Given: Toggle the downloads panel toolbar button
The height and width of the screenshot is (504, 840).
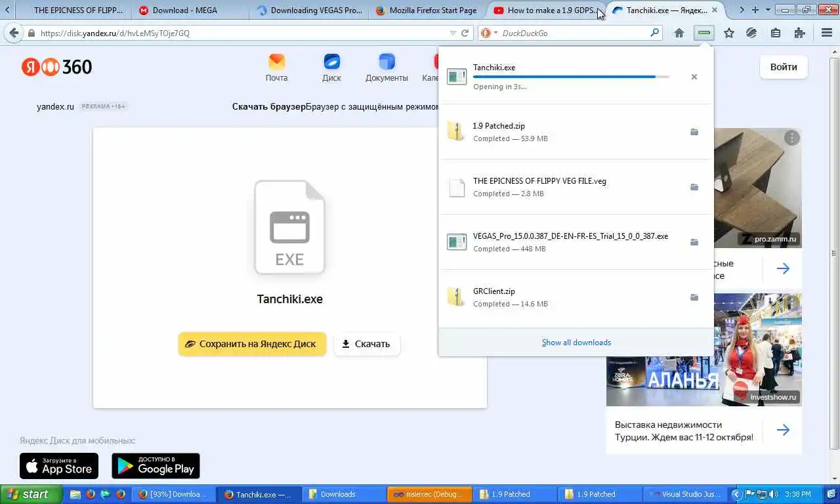Looking at the screenshot, I should click(704, 33).
